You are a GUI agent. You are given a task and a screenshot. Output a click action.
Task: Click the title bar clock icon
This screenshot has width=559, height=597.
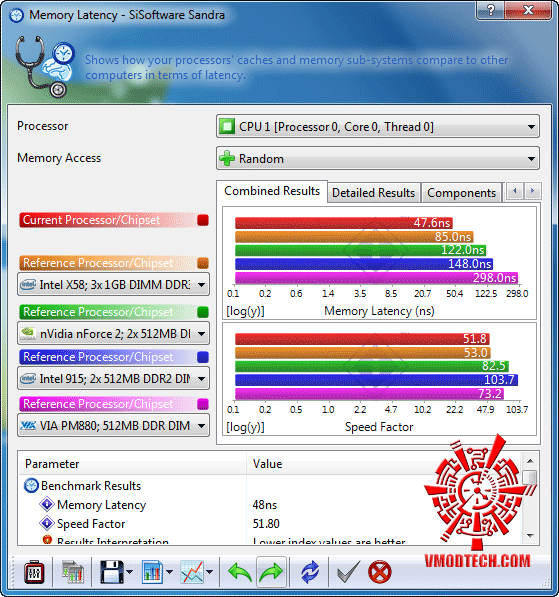(x=16, y=15)
